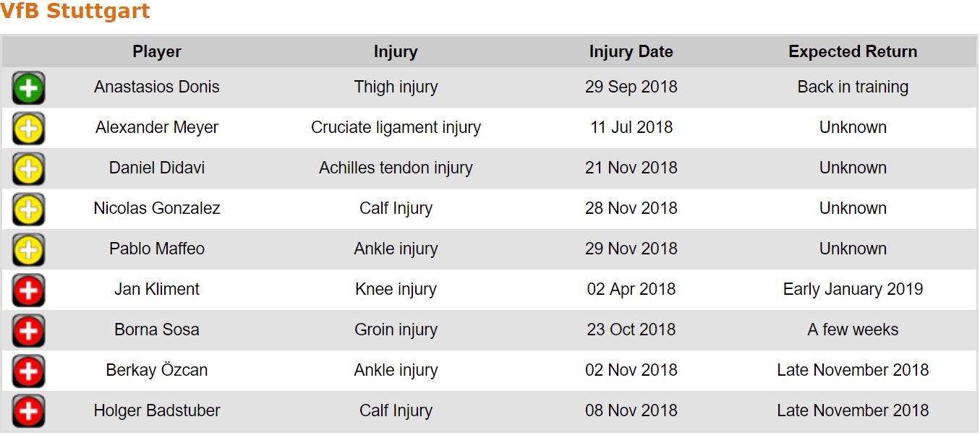
Task: Click the Player column header
Action: point(157,52)
